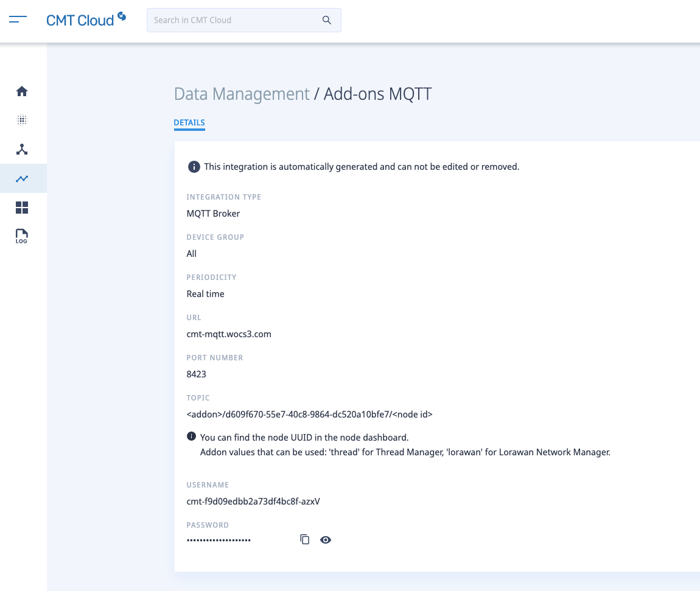Viewport: 700px width, 591px height.
Task: Open the network topology sidebar icon
Action: pos(22,149)
